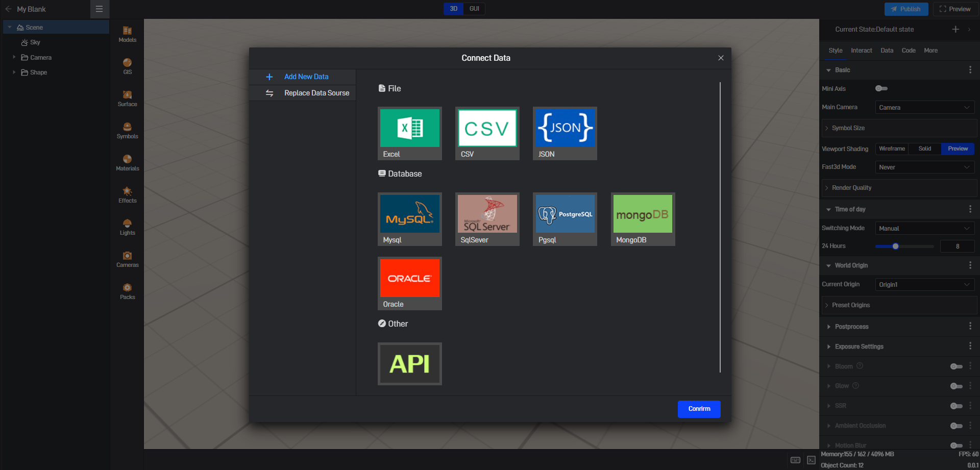Select Add New Data option
This screenshot has width=980, height=470.
(x=302, y=77)
